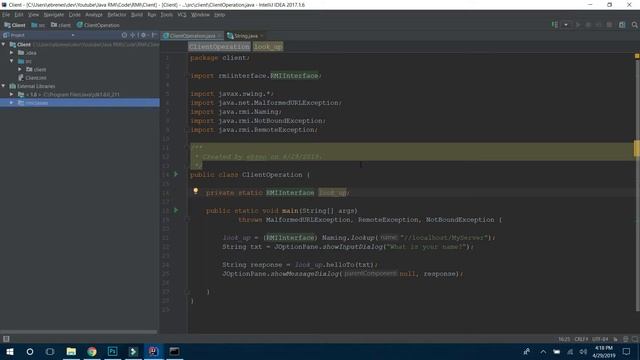Click UTF-8 encoding in status bar
This screenshot has width=640, height=360.
pyautogui.click(x=600, y=339)
